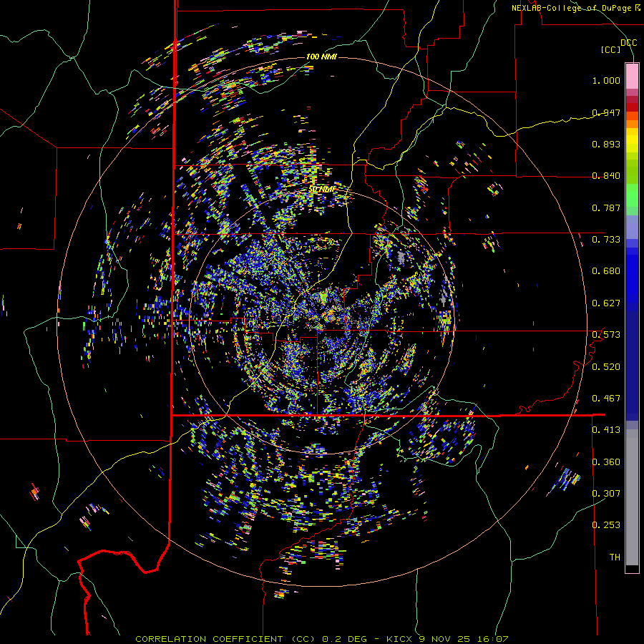Click the 50 NMI range ring label
Viewport: 644px width, 644px height.
point(323,190)
